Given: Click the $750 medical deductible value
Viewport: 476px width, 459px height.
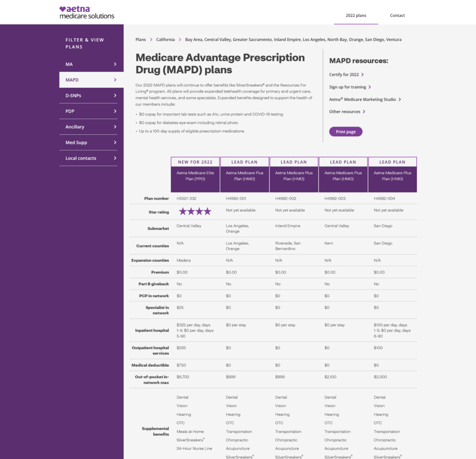Looking at the screenshot, I should 181,365.
